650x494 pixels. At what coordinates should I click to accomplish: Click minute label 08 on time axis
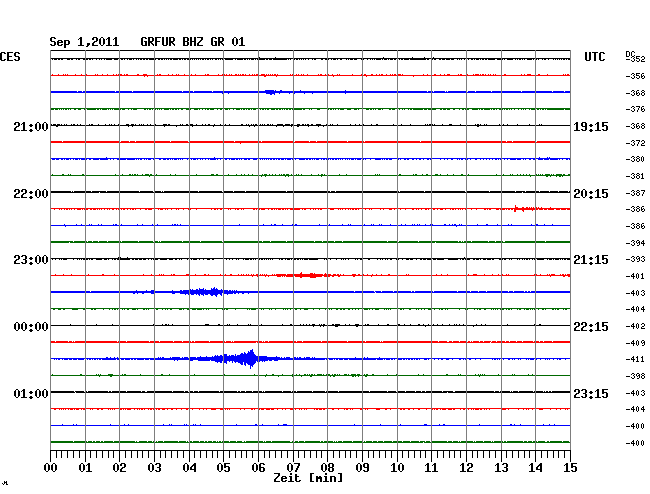pos(327,467)
